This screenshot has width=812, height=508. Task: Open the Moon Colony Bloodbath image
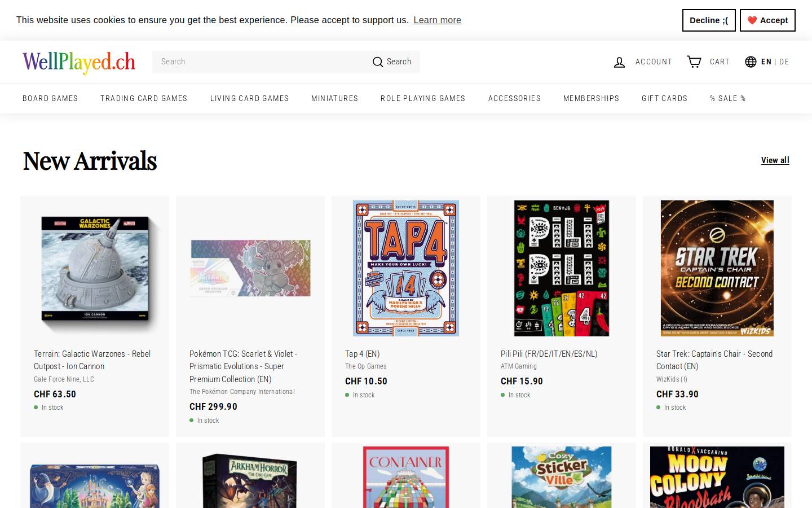click(717, 478)
